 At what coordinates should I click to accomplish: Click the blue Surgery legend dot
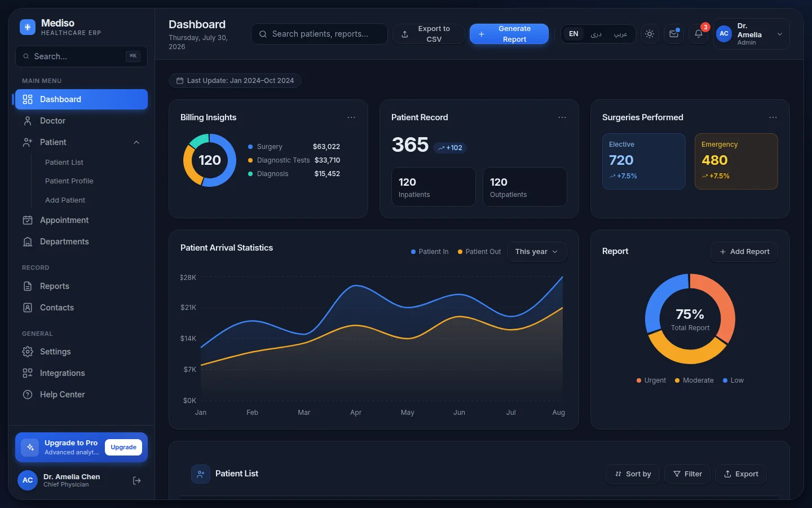pos(250,147)
